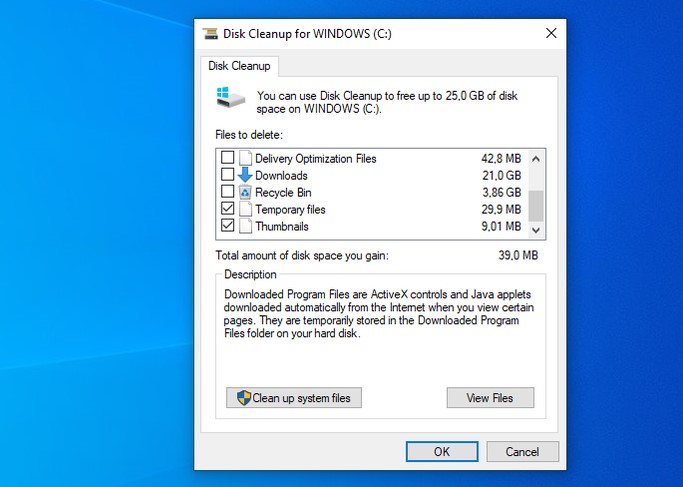Click the scroll up arrow in file list
The width and height of the screenshot is (683, 487).
[x=536, y=157]
